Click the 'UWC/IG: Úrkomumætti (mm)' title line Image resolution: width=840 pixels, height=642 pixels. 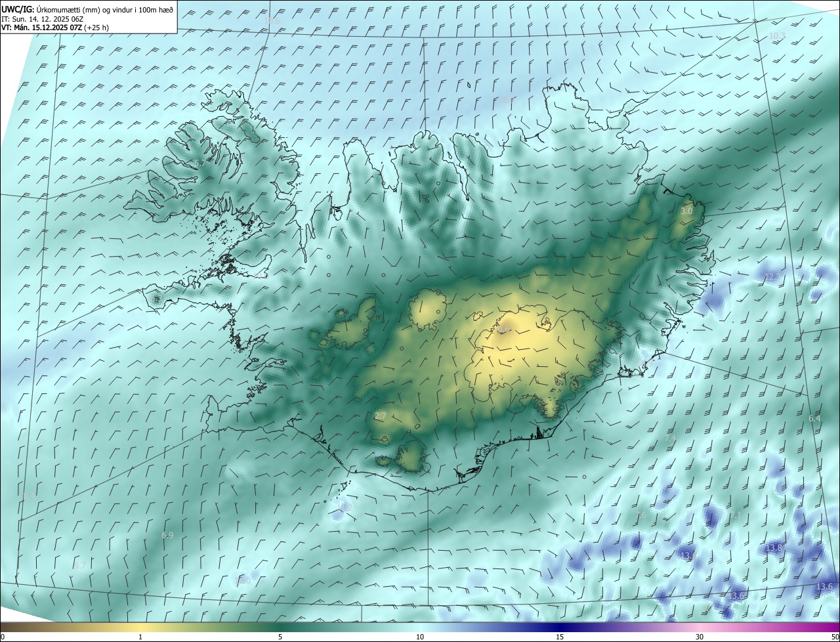pos(87,9)
